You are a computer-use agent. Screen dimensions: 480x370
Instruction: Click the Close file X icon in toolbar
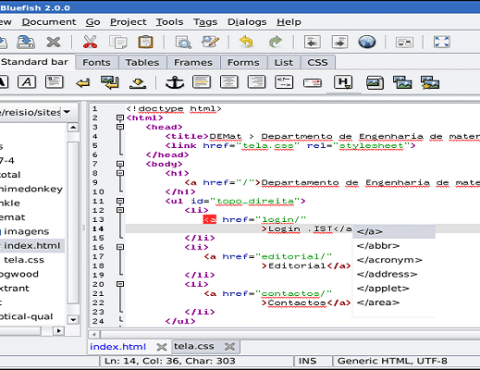pos(53,42)
